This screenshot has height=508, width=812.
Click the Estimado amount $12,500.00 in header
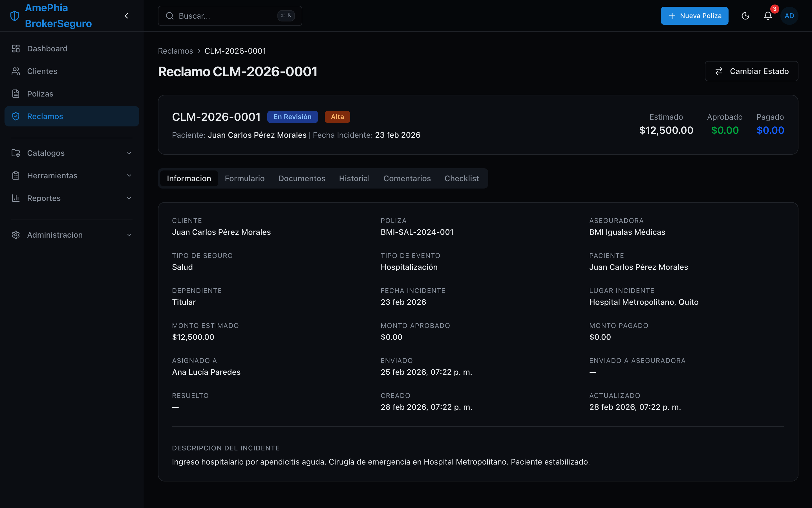coord(666,130)
